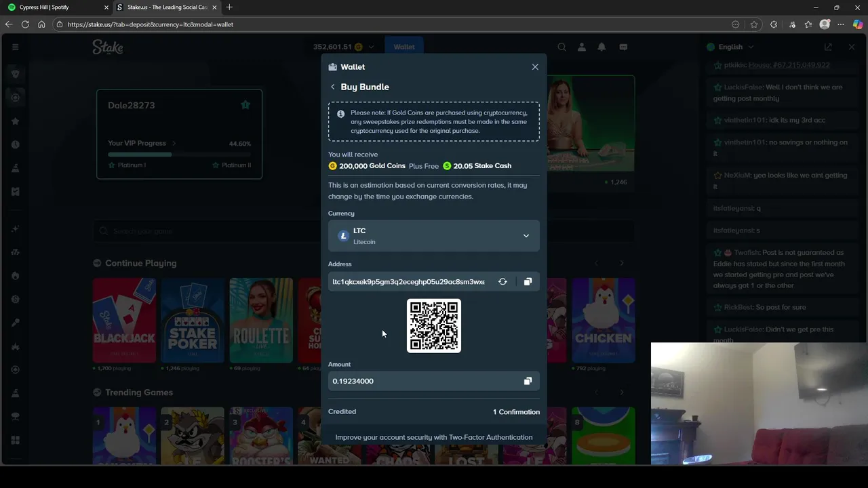Click the Stake logo
Viewport: 868px width, 488px height.
click(108, 47)
